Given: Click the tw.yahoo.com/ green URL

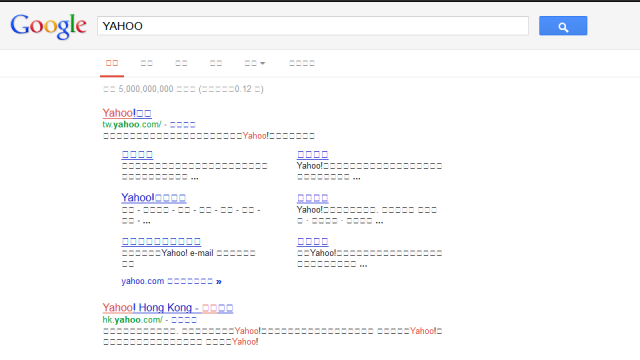Looking at the screenshot, I should pyautogui.click(x=132, y=124).
